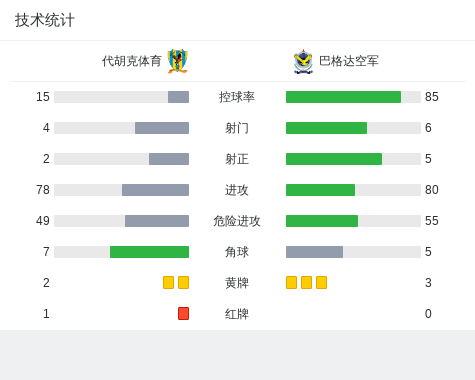This screenshot has width=475, height=380.
Task: Click the 巴格达空军 team crest icon
Action: click(303, 61)
